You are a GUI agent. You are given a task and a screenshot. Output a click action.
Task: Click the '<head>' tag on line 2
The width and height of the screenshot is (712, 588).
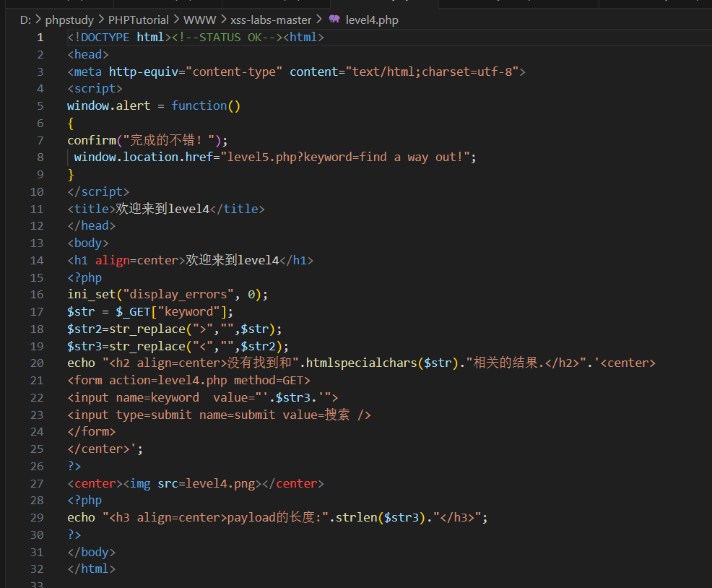pyautogui.click(x=88, y=54)
